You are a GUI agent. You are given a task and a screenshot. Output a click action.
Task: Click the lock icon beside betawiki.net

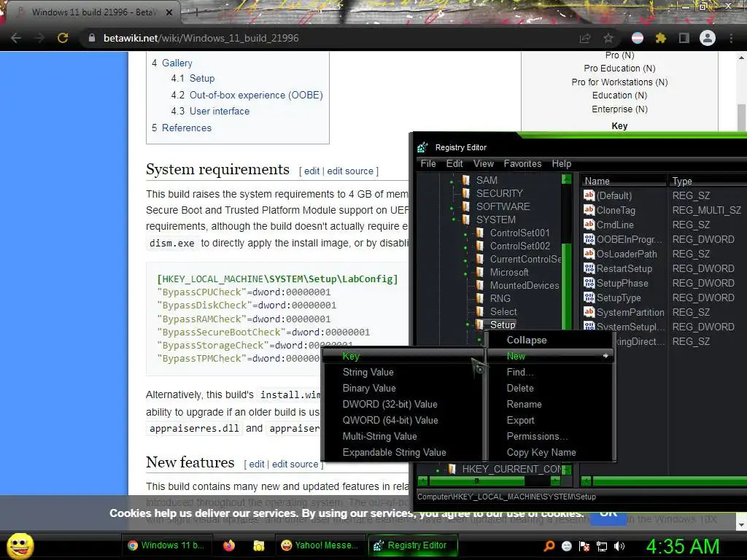(x=92, y=38)
